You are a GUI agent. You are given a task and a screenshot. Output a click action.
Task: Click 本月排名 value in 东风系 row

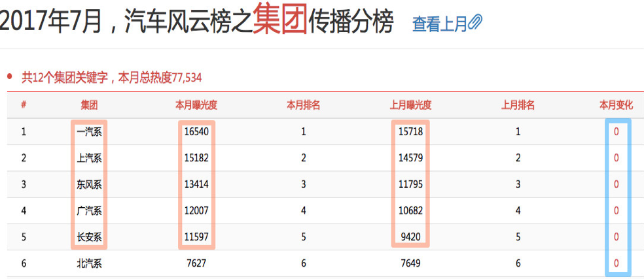pos(304,184)
